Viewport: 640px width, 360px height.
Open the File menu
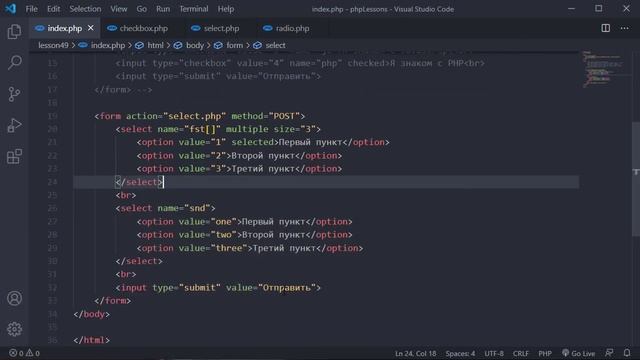(x=31, y=9)
